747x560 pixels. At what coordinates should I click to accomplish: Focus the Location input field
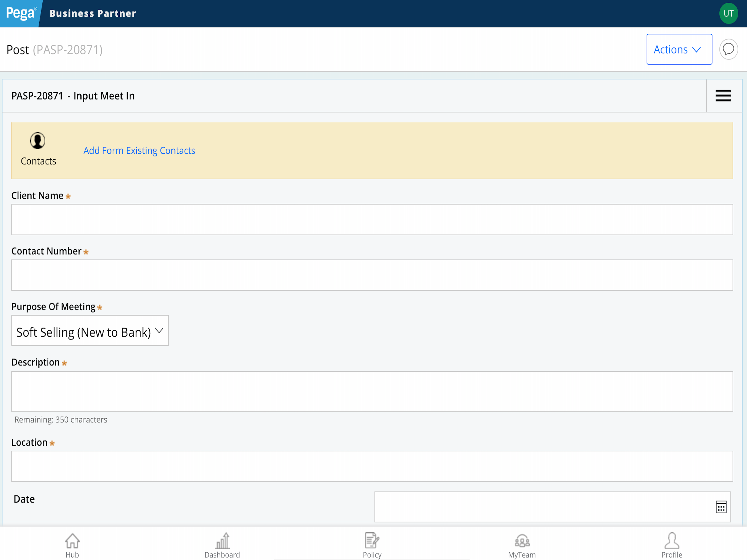click(x=372, y=466)
